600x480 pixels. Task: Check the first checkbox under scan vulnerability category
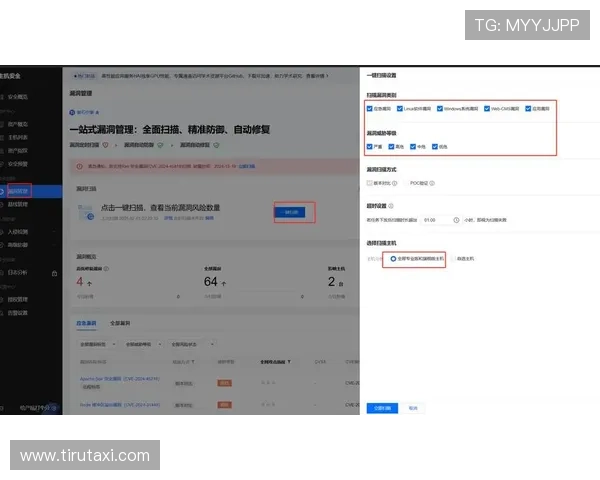click(x=369, y=109)
